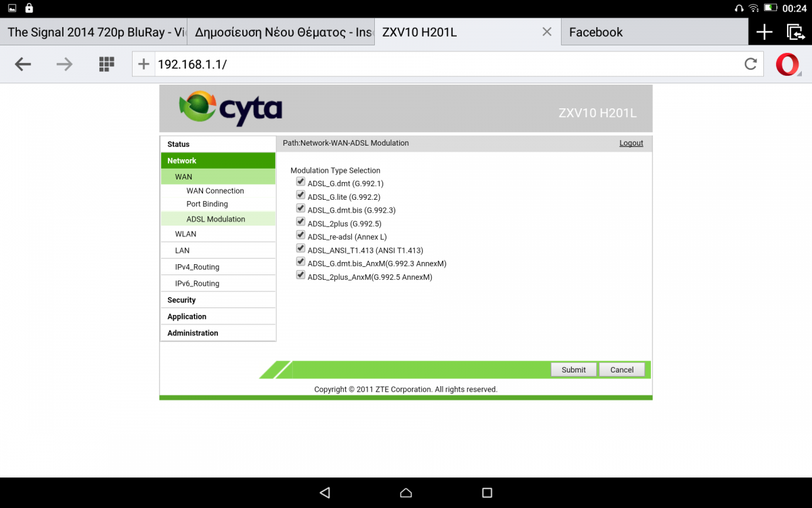Tap the battery icon in the status bar

(x=771, y=8)
